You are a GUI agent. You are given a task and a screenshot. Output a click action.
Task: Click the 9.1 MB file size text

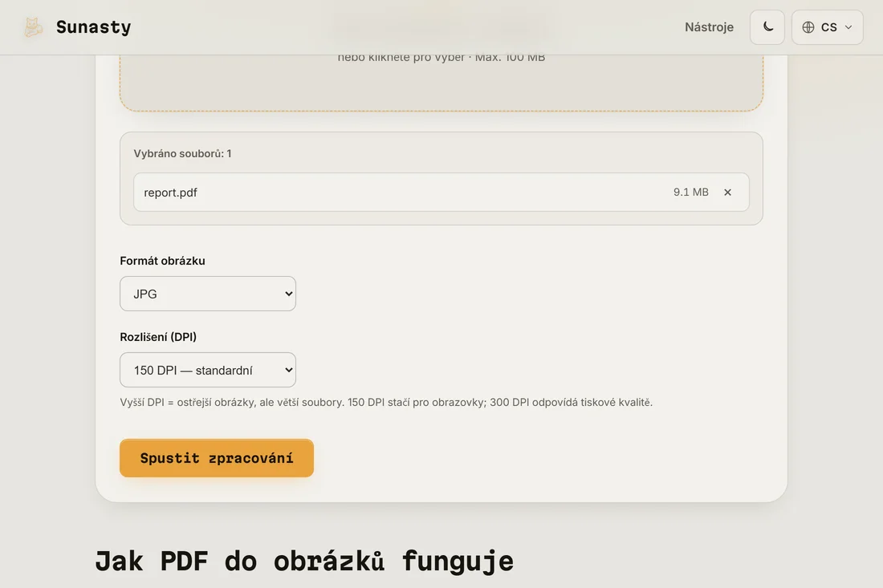tap(691, 193)
